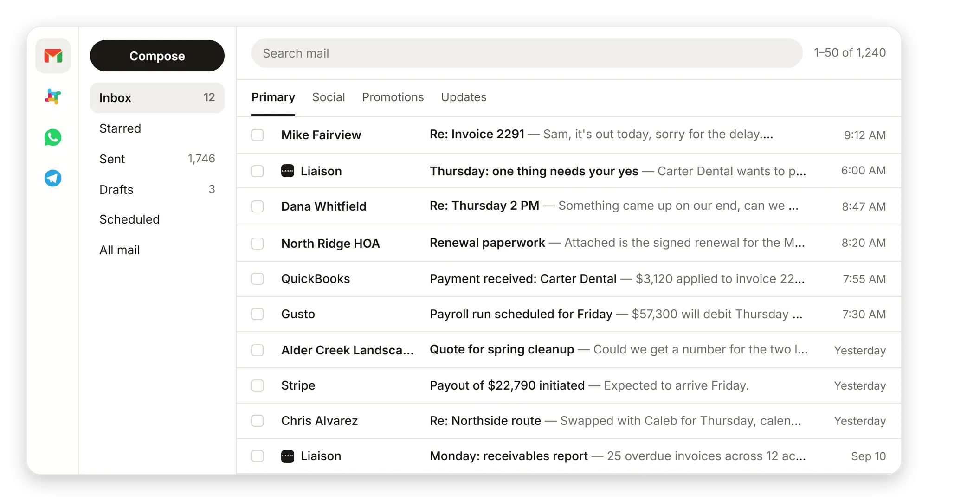Select the Monday receivables report checkbox
Screen dimensions: 980x501
click(x=258, y=456)
